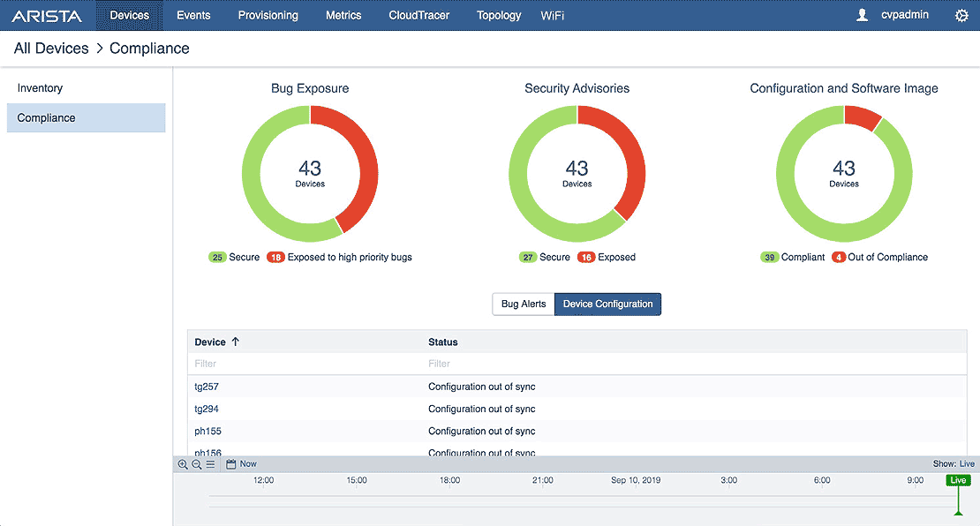Open the Inventory section in sidebar
Screen dimensions: 980x526
click(x=40, y=87)
